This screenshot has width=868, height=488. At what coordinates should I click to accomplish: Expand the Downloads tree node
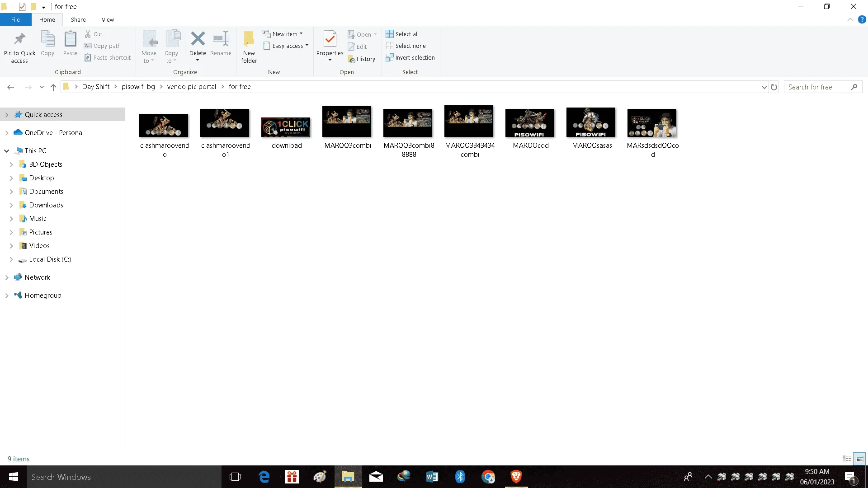tap(11, 205)
